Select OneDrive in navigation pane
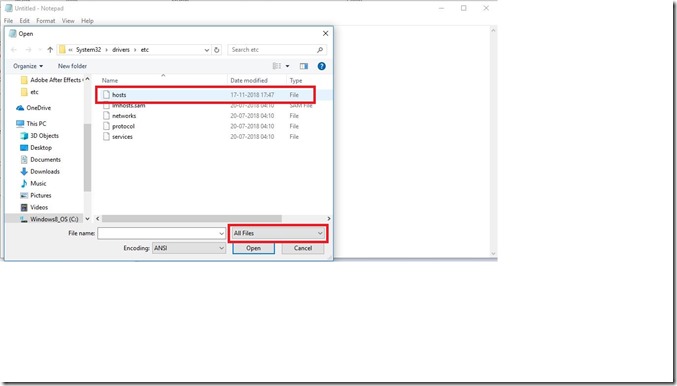This screenshot has height=386, width=677. click(33, 108)
